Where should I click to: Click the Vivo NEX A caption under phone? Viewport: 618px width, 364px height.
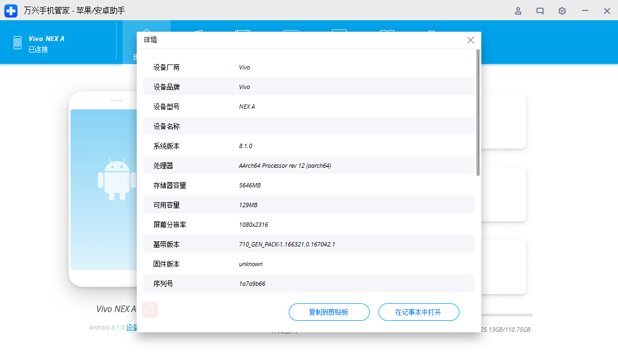click(x=116, y=309)
